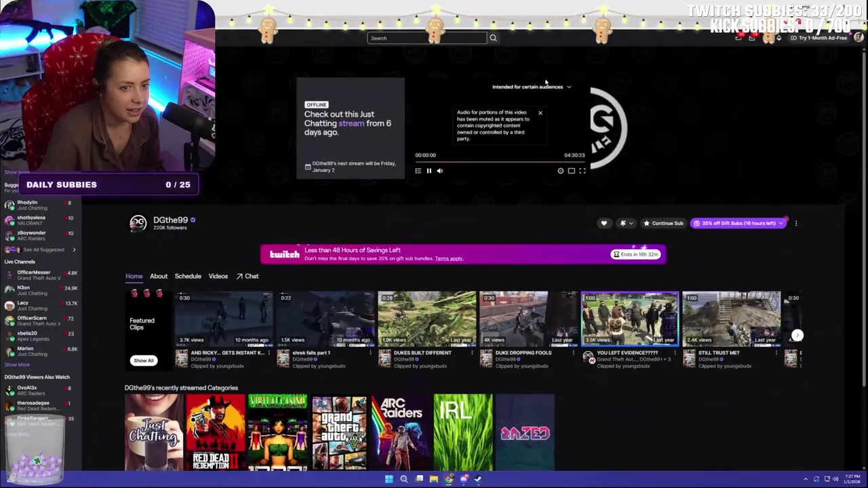Click the Continue Sub button
Image resolution: width=868 pixels, height=488 pixels.
tap(663, 223)
